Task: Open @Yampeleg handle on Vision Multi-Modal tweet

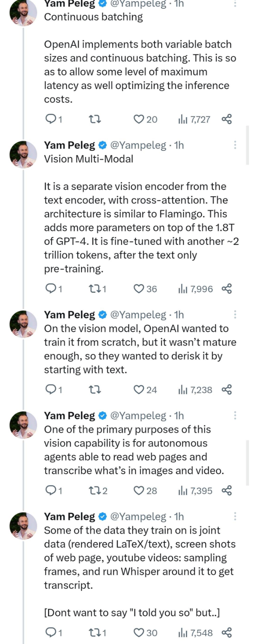Action: 138,145
